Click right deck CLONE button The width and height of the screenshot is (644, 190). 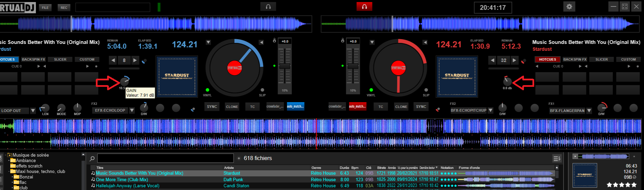[401, 107]
